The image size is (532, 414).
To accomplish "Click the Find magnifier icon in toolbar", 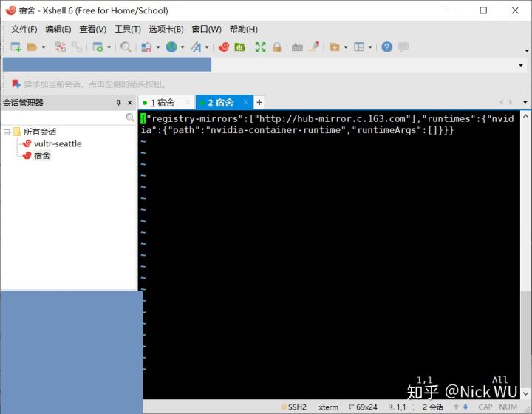I will point(126,47).
